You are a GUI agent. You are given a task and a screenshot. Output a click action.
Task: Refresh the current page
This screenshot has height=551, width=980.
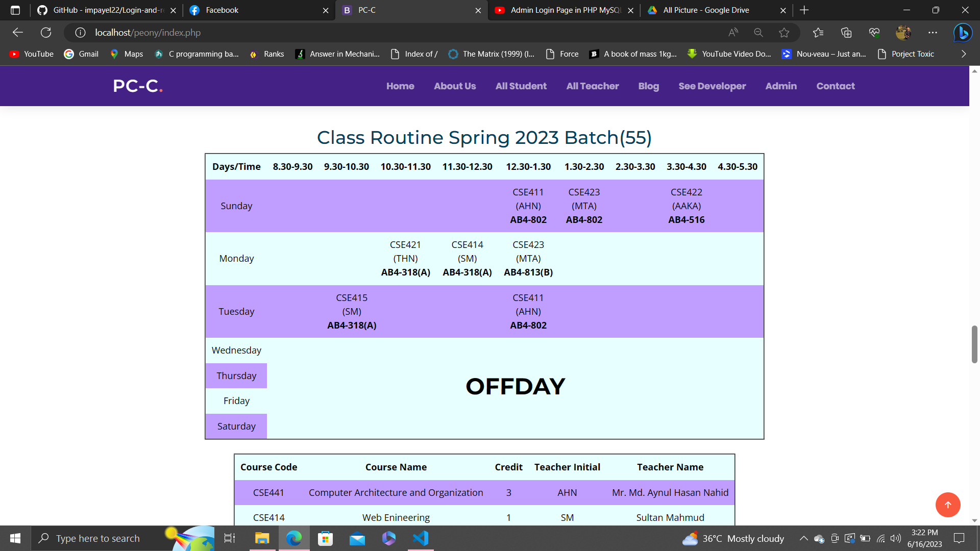click(46, 32)
